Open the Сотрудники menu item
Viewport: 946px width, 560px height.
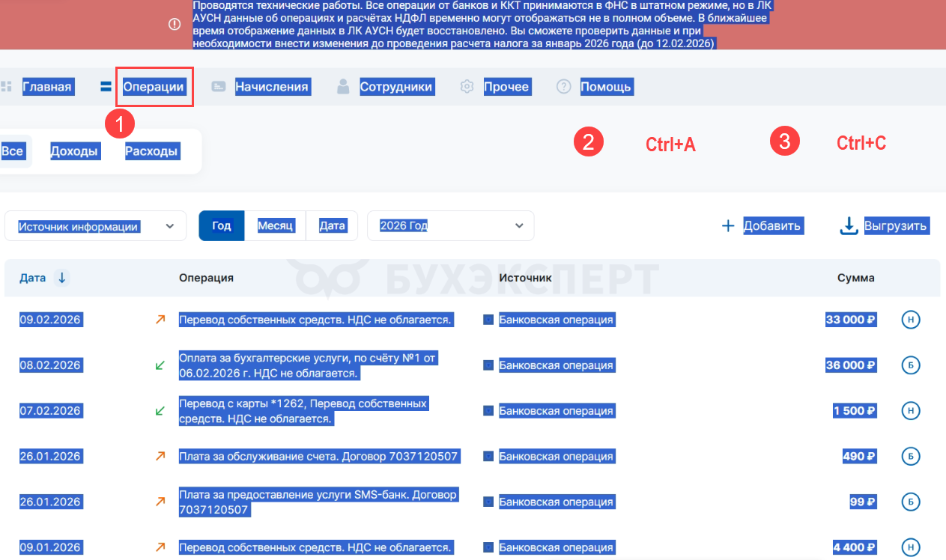pos(396,87)
